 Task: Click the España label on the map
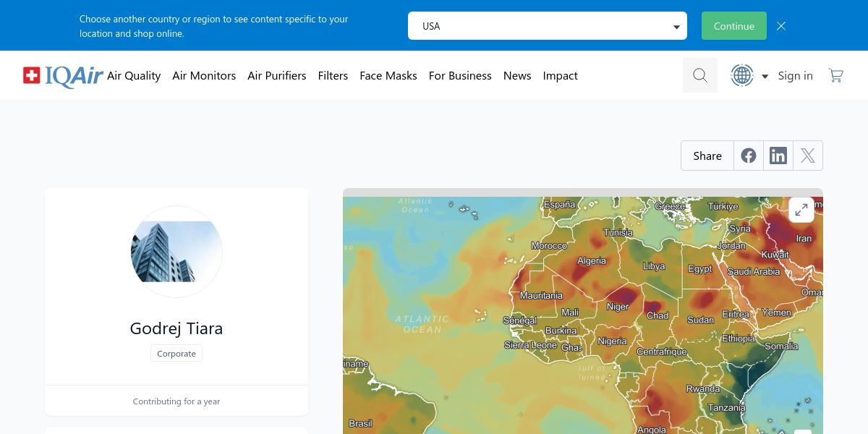click(560, 205)
